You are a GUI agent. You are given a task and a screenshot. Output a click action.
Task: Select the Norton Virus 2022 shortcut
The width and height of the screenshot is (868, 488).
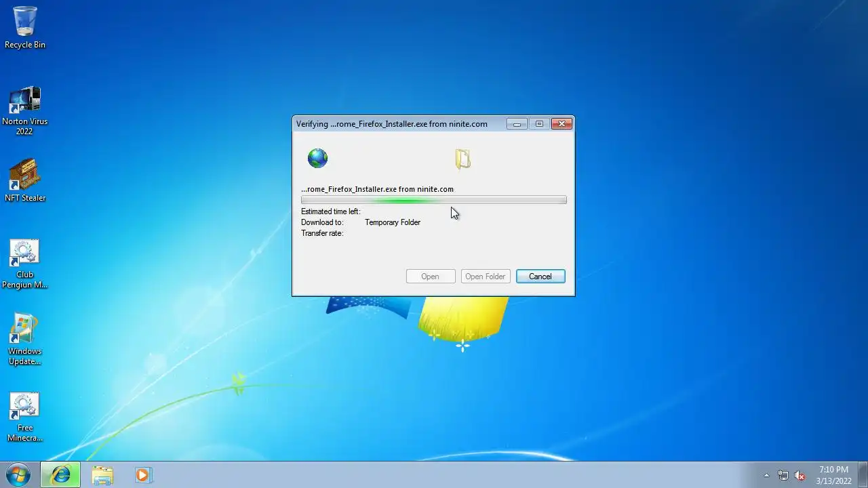[x=25, y=110]
